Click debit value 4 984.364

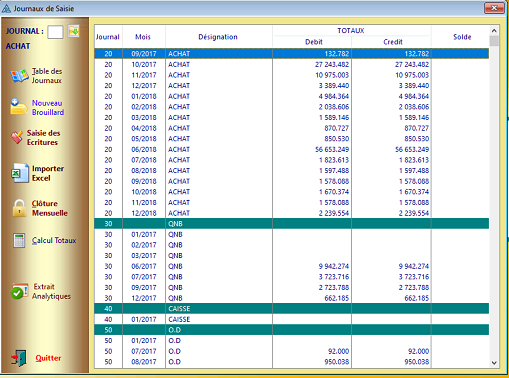[333, 96]
